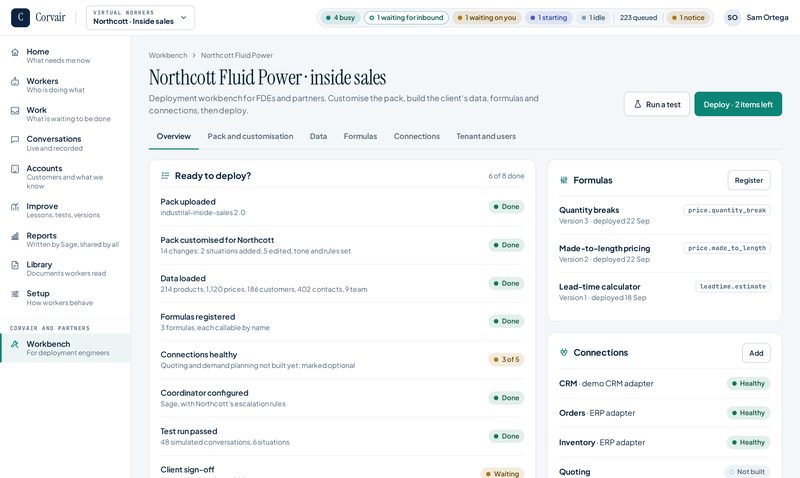Click the CRM demo CRM adapter row

pyautogui.click(x=664, y=384)
